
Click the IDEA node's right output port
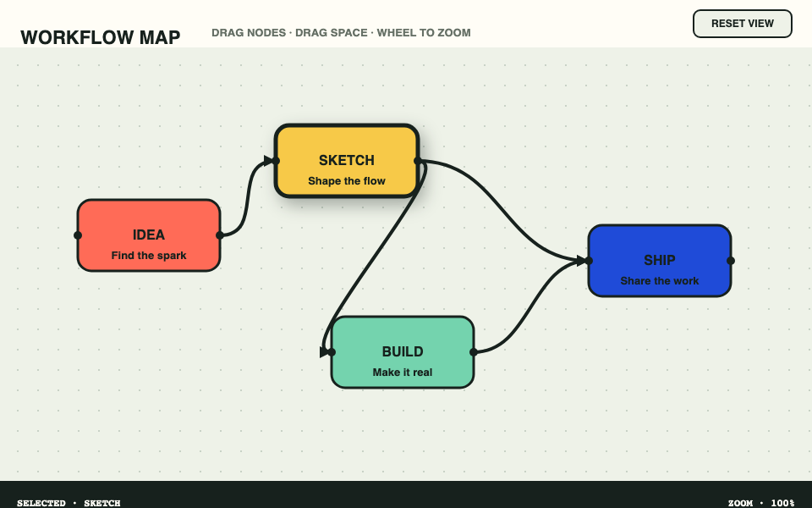point(220,235)
